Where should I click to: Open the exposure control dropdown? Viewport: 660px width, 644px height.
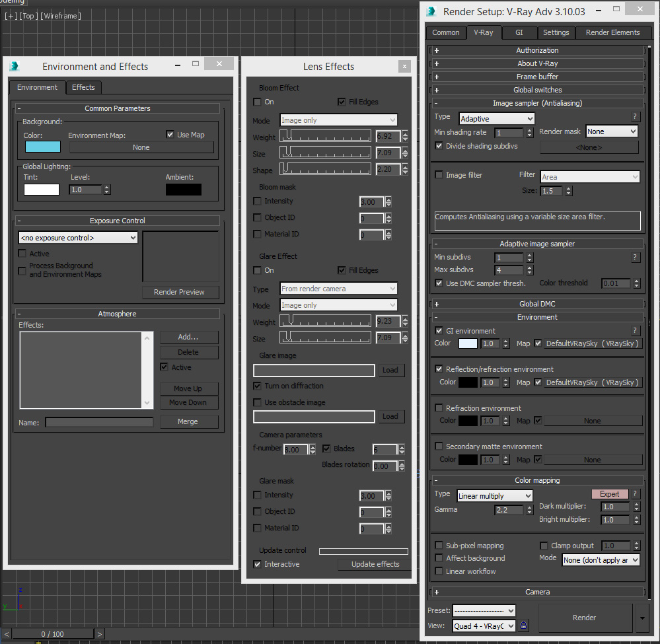[78, 238]
